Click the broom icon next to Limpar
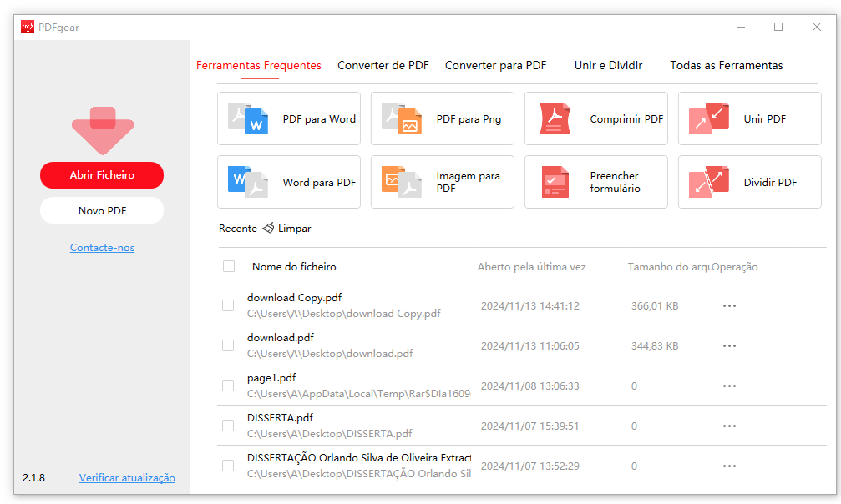The width and height of the screenshot is (841, 504). point(268,228)
